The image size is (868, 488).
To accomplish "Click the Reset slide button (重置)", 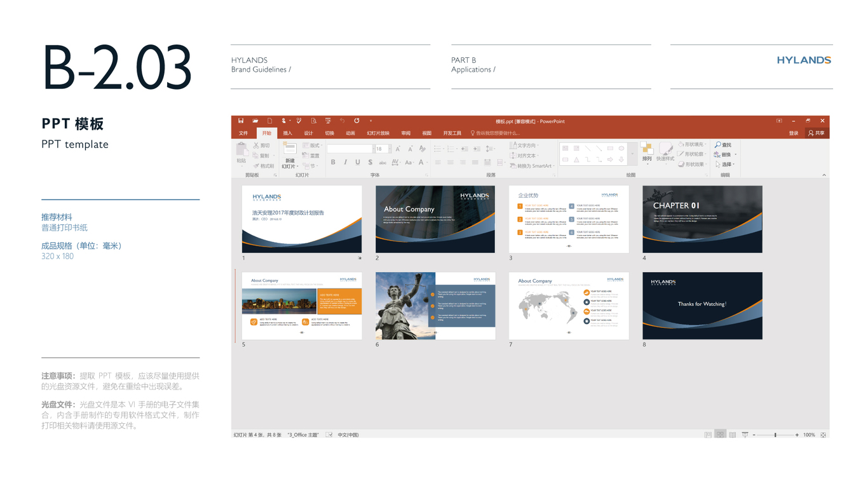I will pyautogui.click(x=311, y=156).
